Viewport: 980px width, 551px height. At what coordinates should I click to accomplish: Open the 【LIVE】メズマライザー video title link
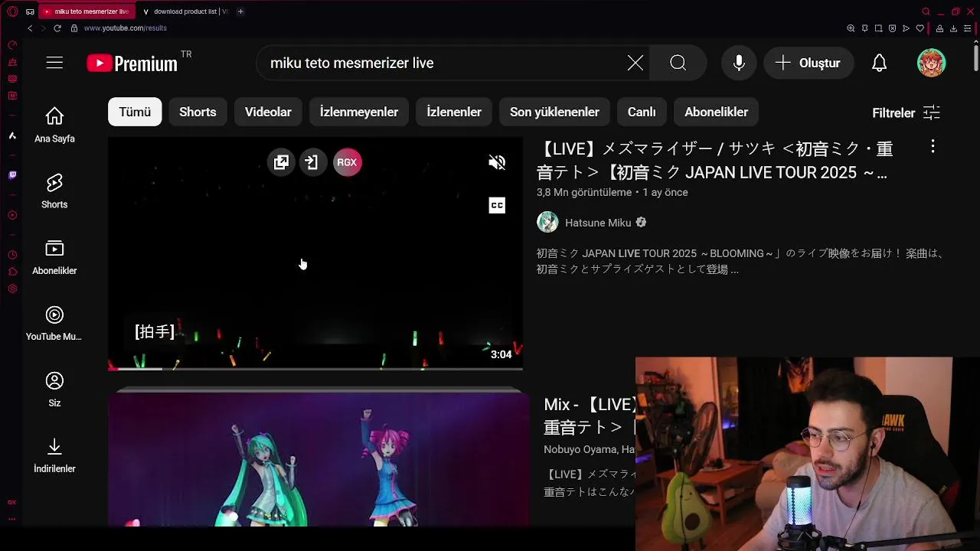[x=714, y=160]
